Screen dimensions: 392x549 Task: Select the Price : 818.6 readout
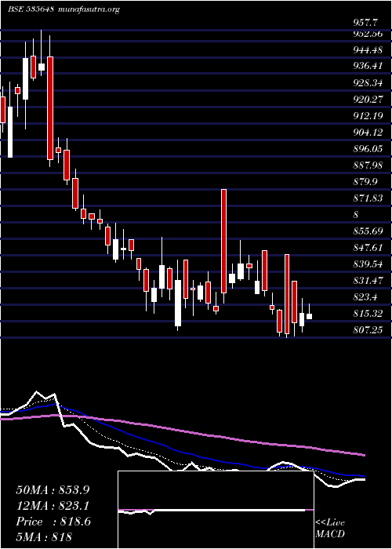click(x=53, y=522)
